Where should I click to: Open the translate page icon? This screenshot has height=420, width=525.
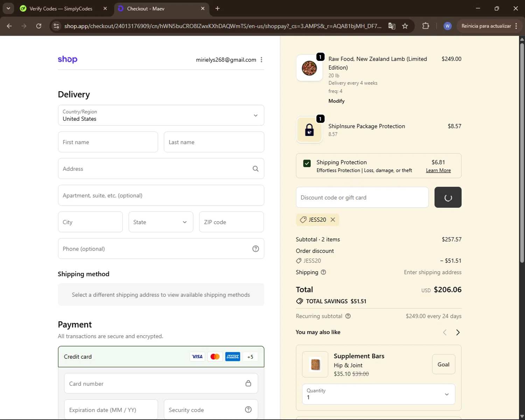tap(392, 26)
